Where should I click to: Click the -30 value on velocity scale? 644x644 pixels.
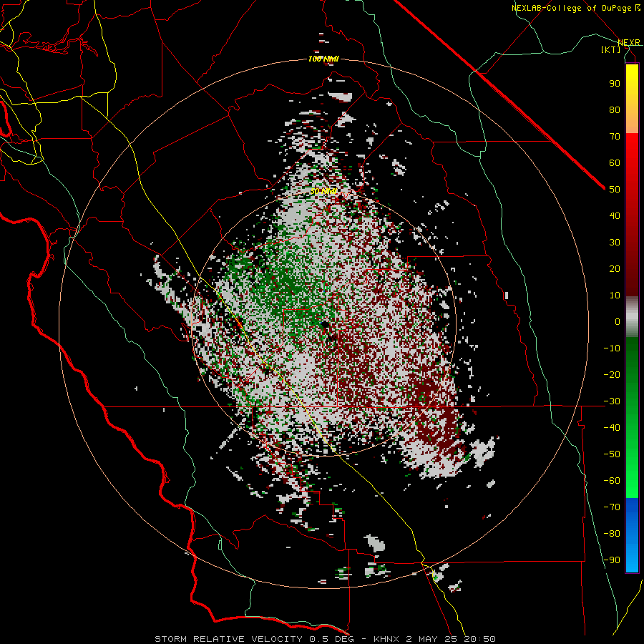[x=612, y=401]
